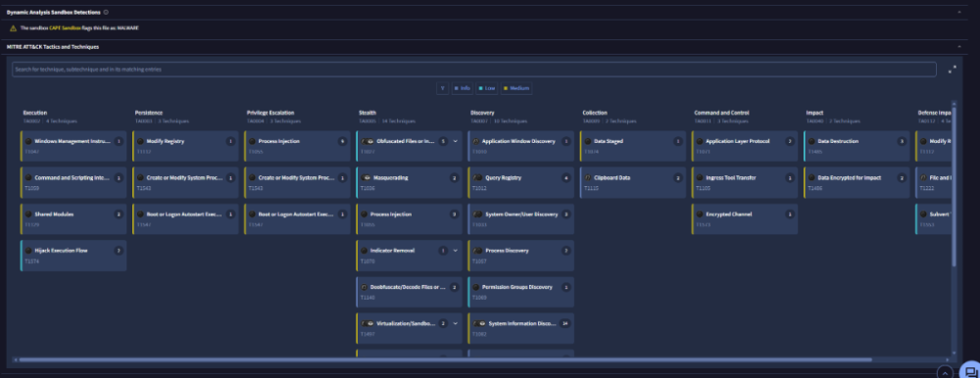Click the Command and Control column header
Image resolution: width=980 pixels, height=378 pixels.
coord(721,113)
